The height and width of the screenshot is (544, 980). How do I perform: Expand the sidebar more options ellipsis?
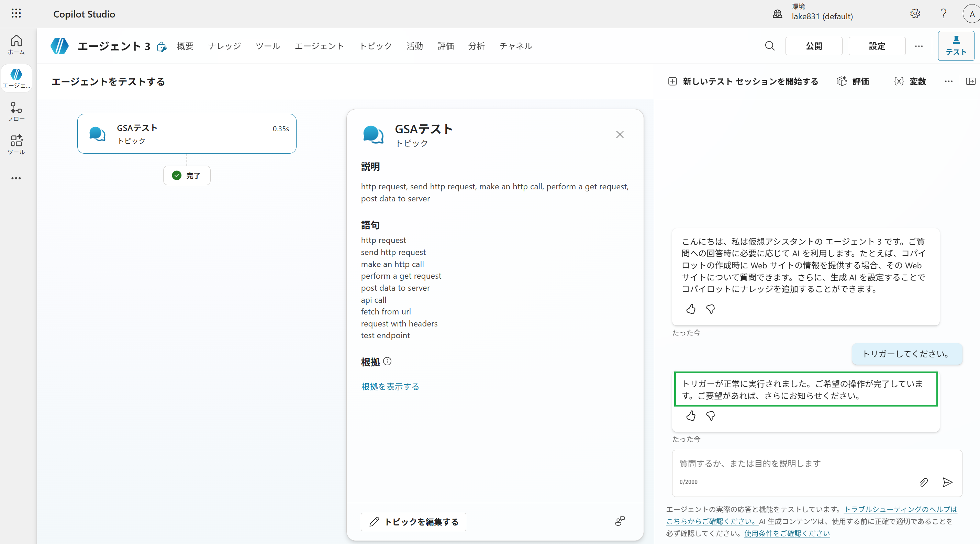point(16,178)
